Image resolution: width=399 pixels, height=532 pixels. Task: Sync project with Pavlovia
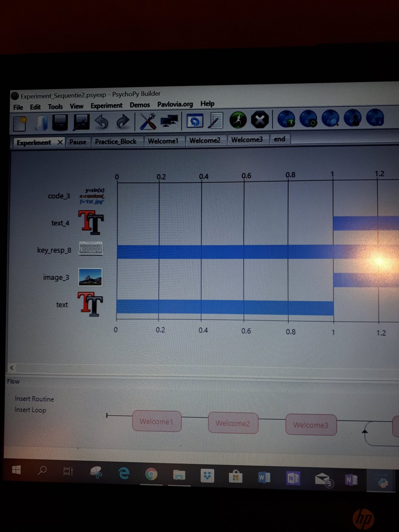tap(308, 119)
